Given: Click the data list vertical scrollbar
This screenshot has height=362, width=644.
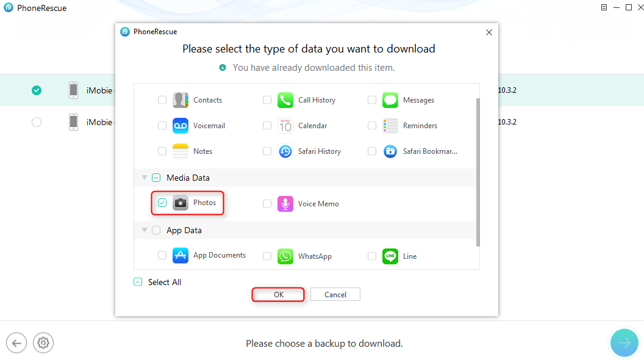Looking at the screenshot, I should 478,172.
